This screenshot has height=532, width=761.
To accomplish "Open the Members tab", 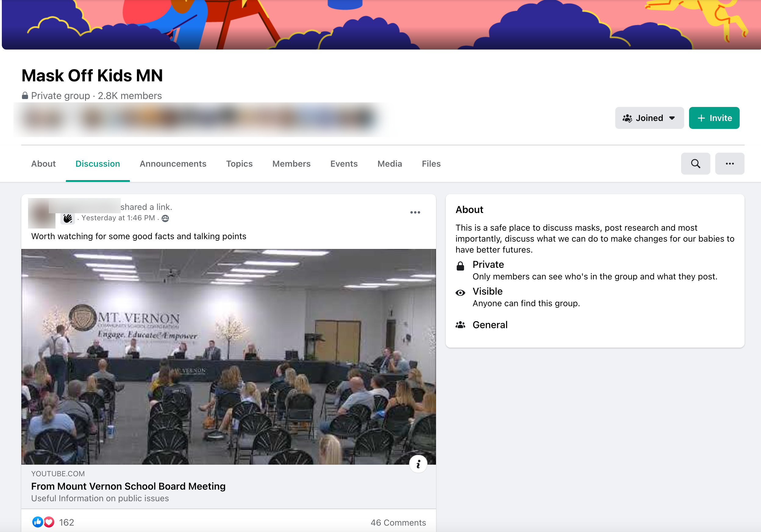I will point(291,164).
